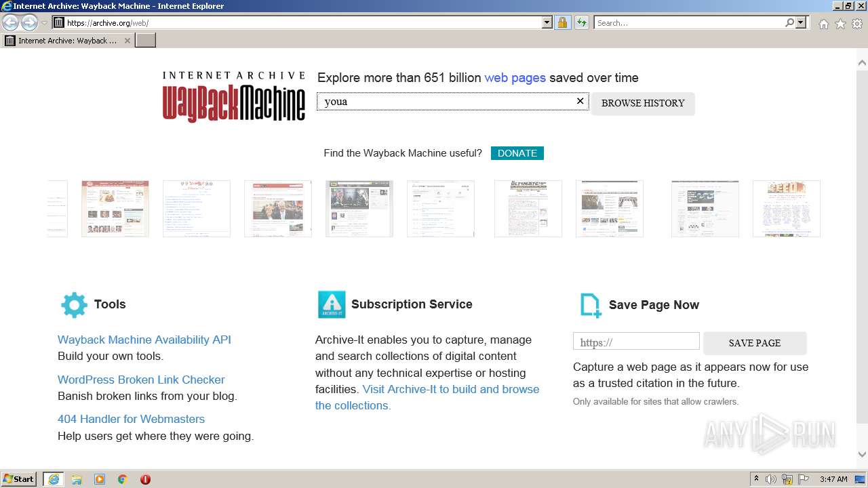Open the recent pages dropdown arrow
This screenshot has height=488, width=868.
tap(44, 23)
